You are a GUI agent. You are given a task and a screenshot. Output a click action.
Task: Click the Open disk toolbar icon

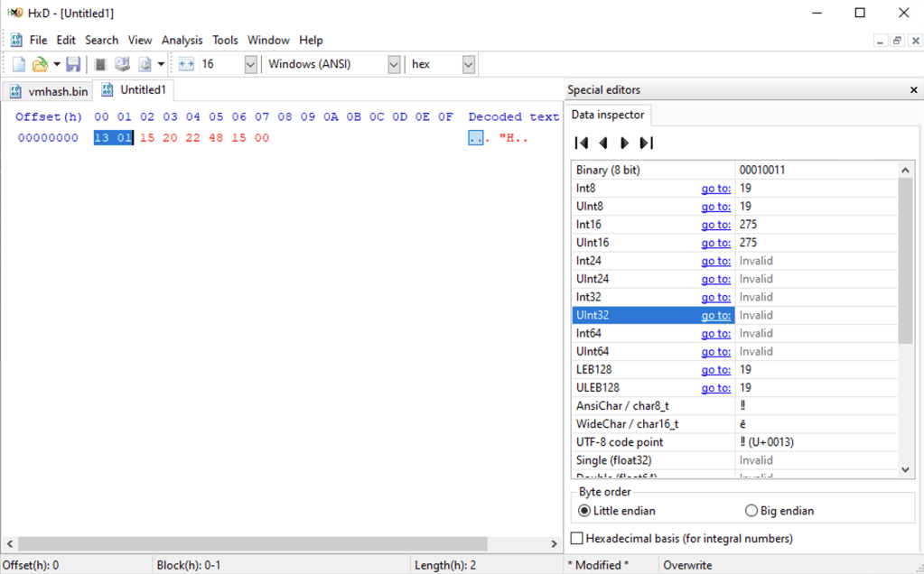click(x=122, y=64)
